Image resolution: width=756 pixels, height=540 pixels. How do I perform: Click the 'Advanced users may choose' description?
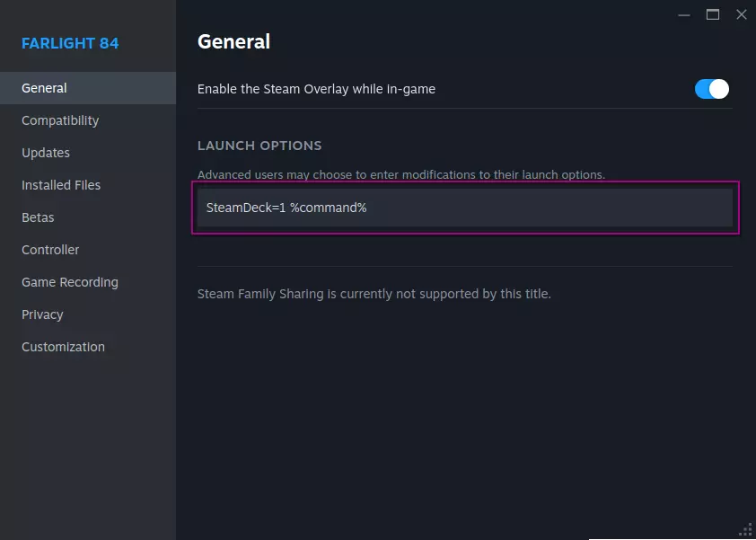400,174
